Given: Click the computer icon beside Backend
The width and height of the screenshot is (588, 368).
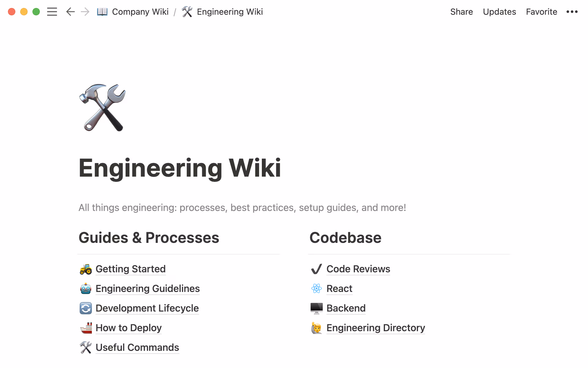Looking at the screenshot, I should (x=316, y=308).
